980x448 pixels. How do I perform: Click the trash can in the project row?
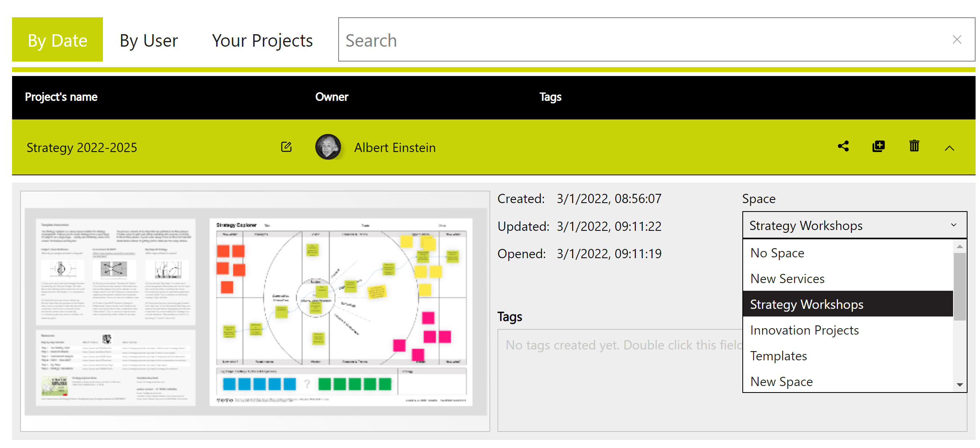pyautogui.click(x=914, y=146)
